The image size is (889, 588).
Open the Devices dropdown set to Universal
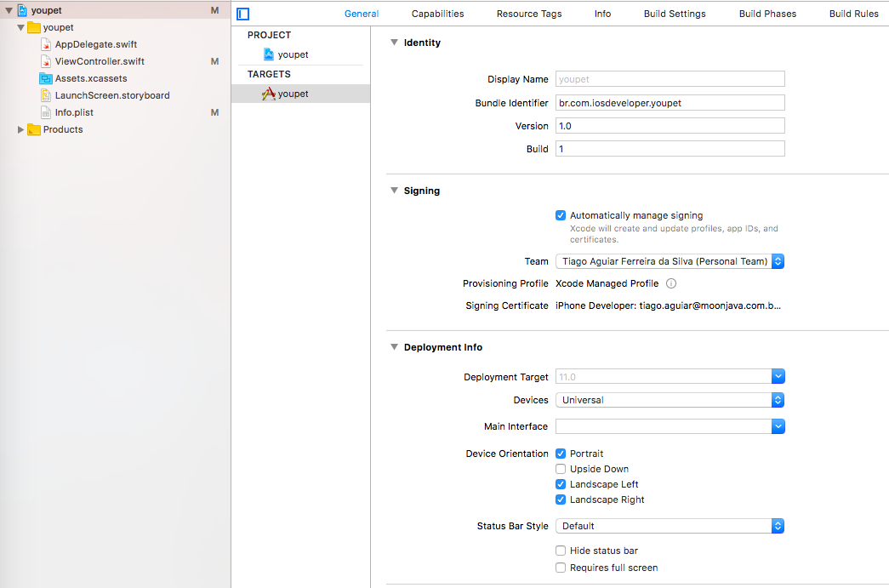pyautogui.click(x=670, y=400)
